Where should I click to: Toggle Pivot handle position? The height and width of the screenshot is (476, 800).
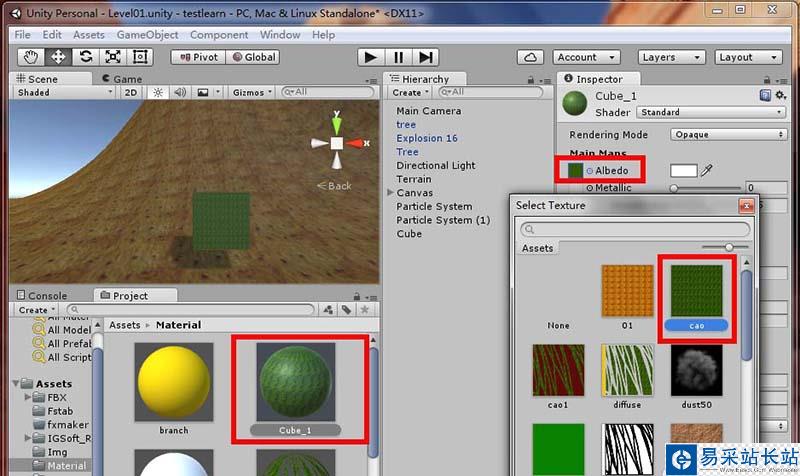coord(198,57)
